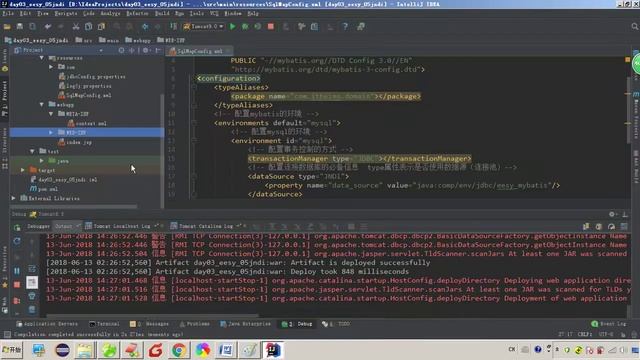
Task: Expand the target folder
Action: 23,170
